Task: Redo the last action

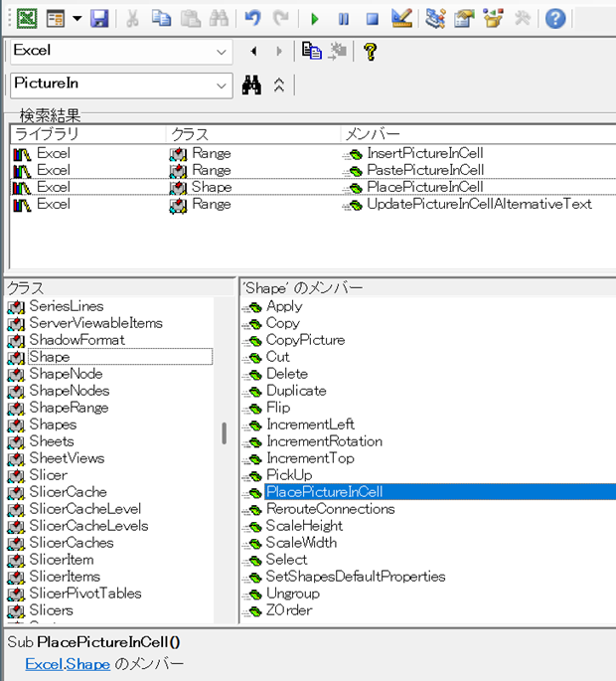Action: pos(281,19)
